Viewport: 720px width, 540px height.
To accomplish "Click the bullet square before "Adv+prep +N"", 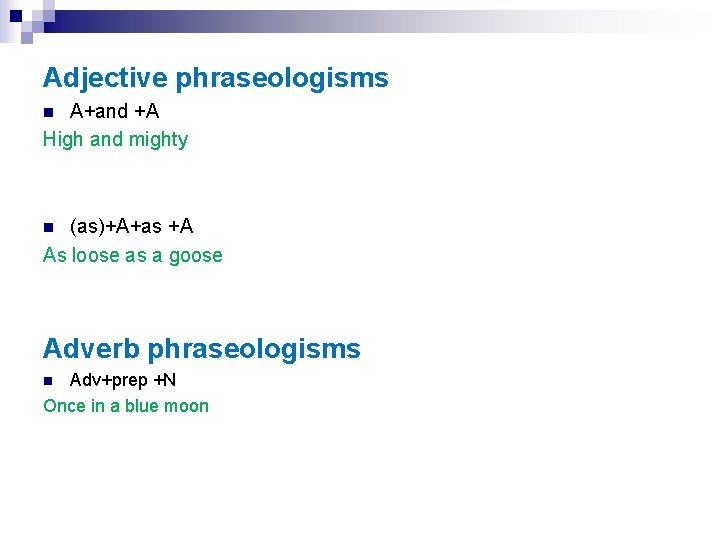I will (x=48, y=381).
